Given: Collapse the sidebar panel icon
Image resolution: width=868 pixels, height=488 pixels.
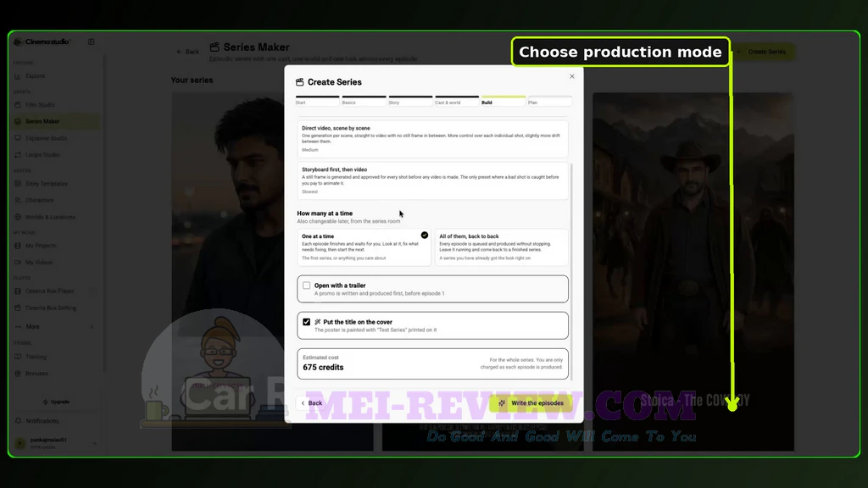Looking at the screenshot, I should tap(91, 42).
